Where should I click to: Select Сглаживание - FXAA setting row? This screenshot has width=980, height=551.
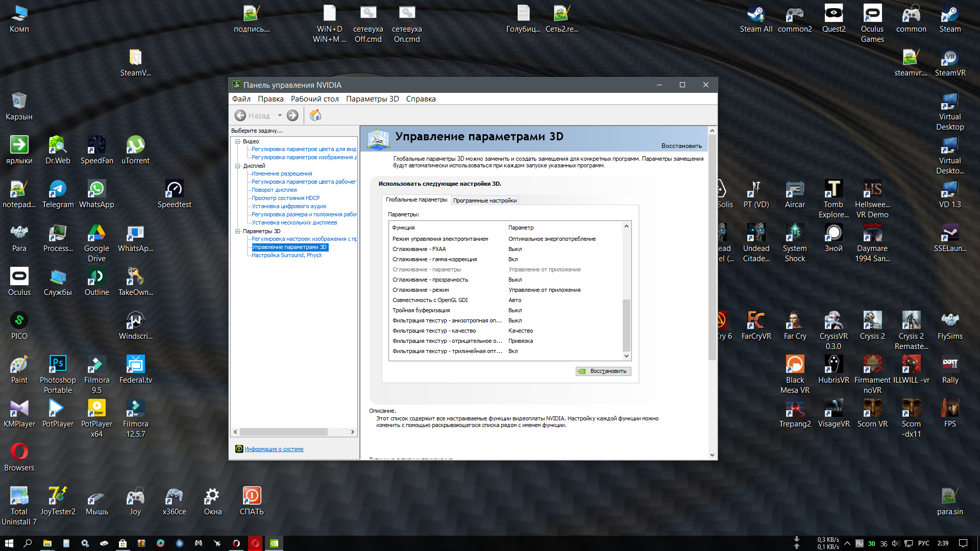point(505,249)
